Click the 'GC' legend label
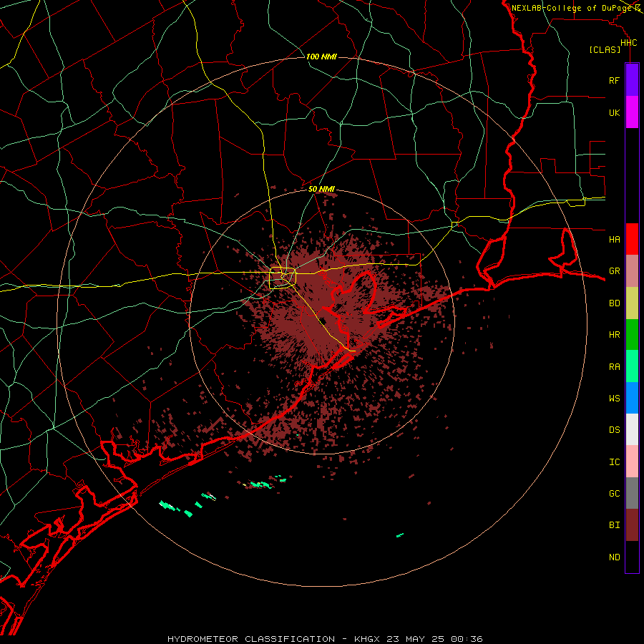The width and height of the screenshot is (644, 644). (614, 494)
